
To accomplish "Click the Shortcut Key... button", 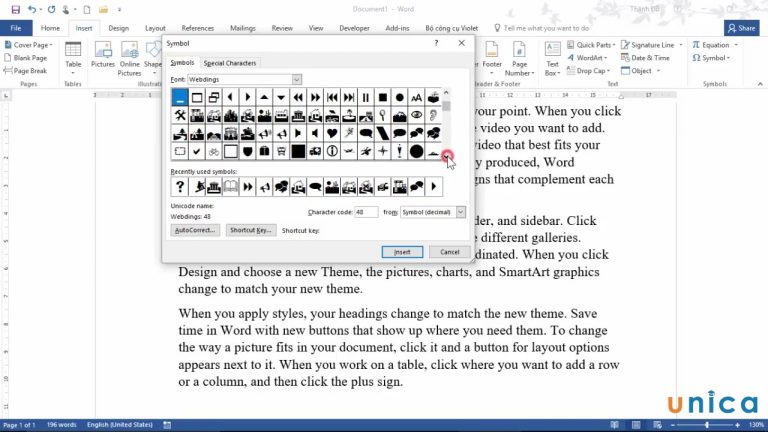I will pos(251,230).
